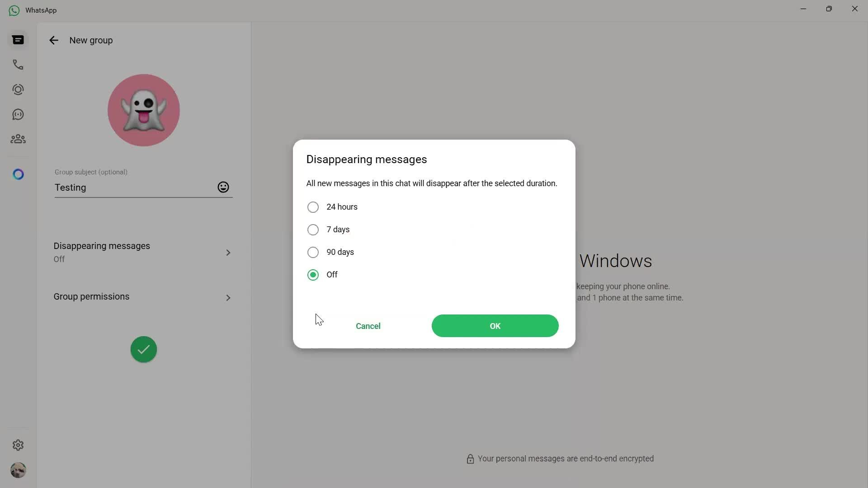Choose the 90 days disappearing option

coord(313,252)
